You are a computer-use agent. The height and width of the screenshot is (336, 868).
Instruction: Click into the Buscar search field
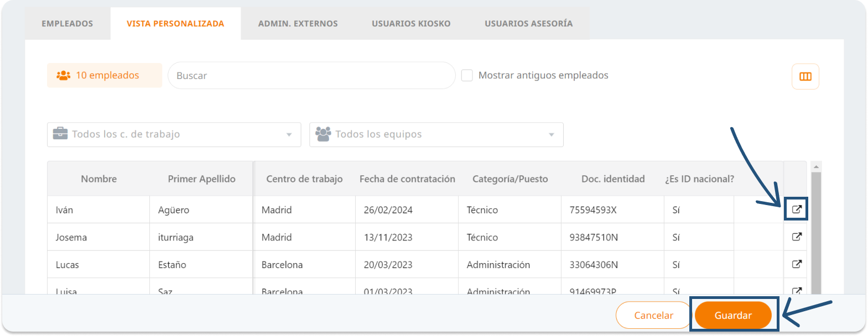[x=311, y=76]
